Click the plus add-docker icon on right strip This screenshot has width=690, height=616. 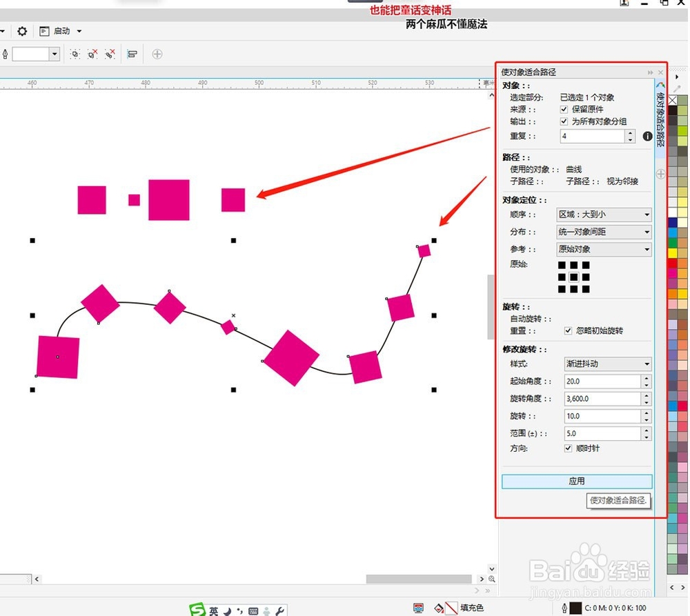660,174
